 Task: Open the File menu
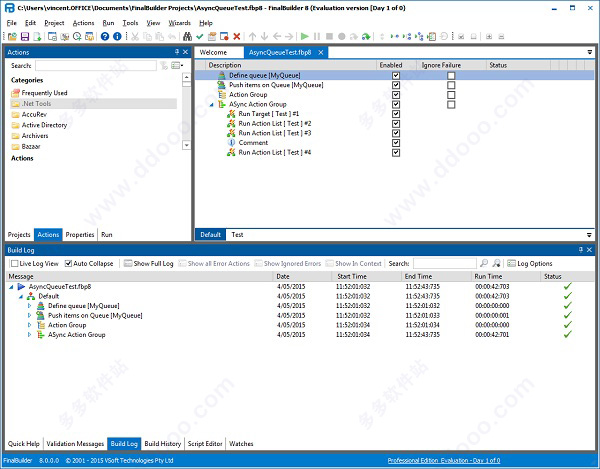(11, 23)
